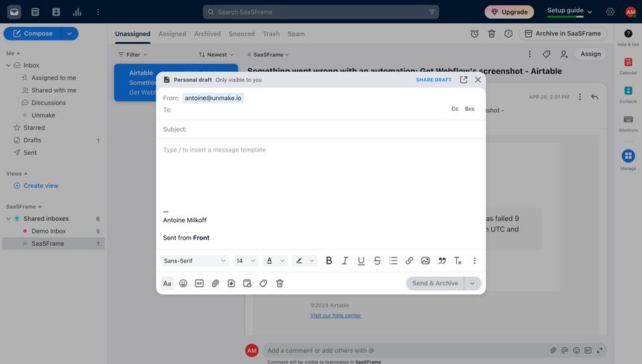Open Calendar in right sidebar
642x364 pixels.
pos(628,66)
